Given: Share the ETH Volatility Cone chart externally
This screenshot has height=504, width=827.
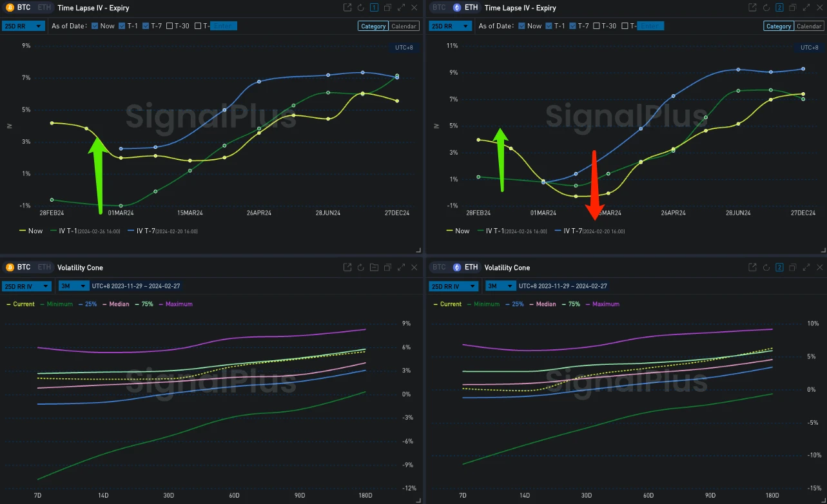Looking at the screenshot, I should pyautogui.click(x=752, y=267).
